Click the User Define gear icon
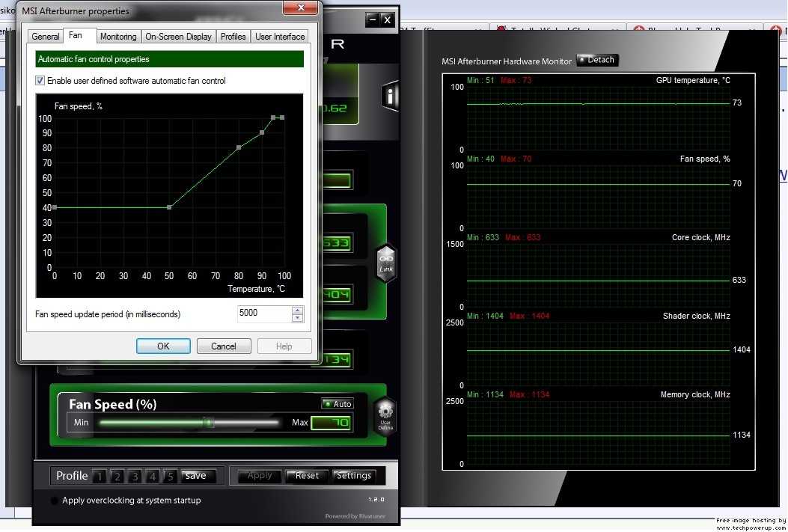The image size is (788, 532). coord(385,416)
